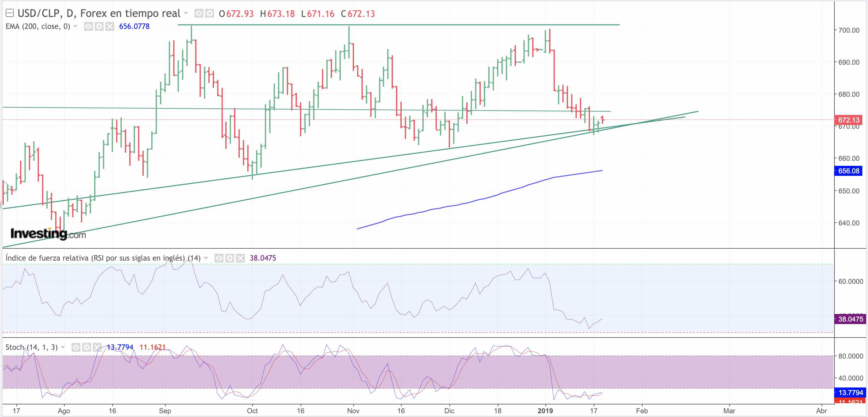Viewport: 868px width, 417px height.
Task: Click the EMA (200, close, 0) legend label
Action: 38,26
